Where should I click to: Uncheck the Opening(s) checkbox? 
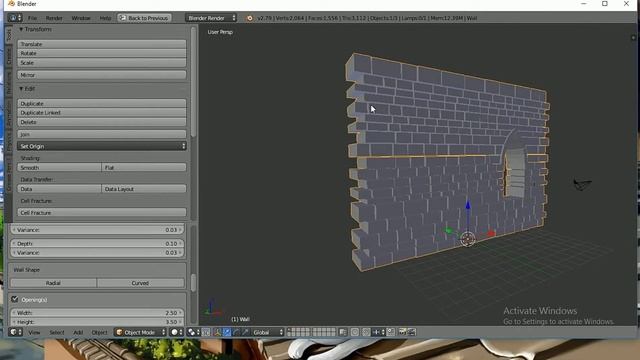tap(15, 299)
